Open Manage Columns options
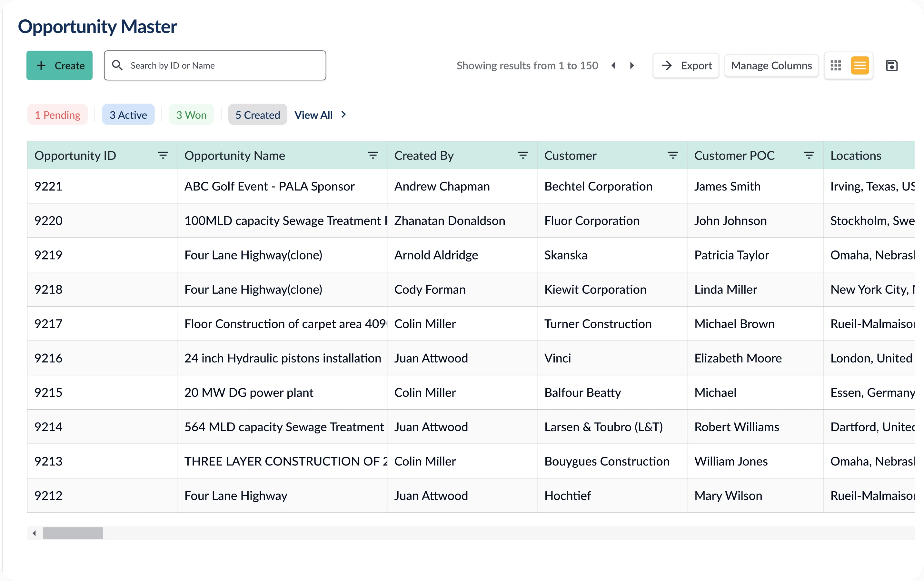Screen dimensions: 924x581 [771, 66]
